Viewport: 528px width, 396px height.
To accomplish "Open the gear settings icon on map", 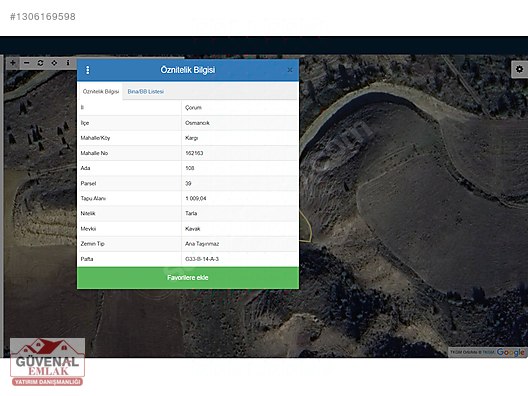I will [x=520, y=69].
